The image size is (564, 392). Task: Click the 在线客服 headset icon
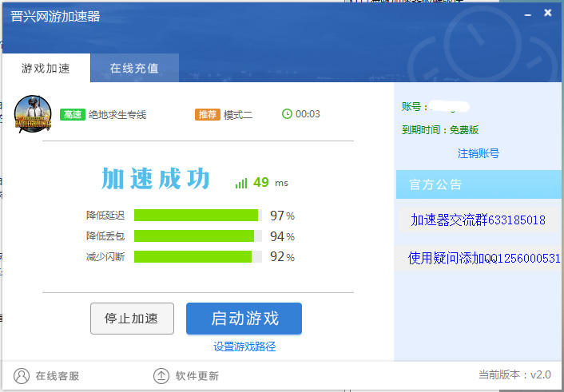(x=22, y=375)
